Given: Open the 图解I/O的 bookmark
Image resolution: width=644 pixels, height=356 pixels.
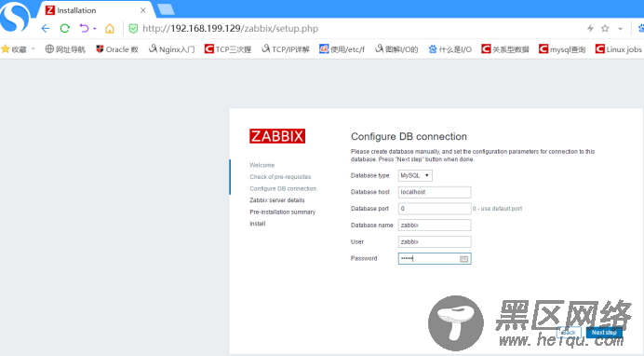Looking at the screenshot, I should point(396,49).
